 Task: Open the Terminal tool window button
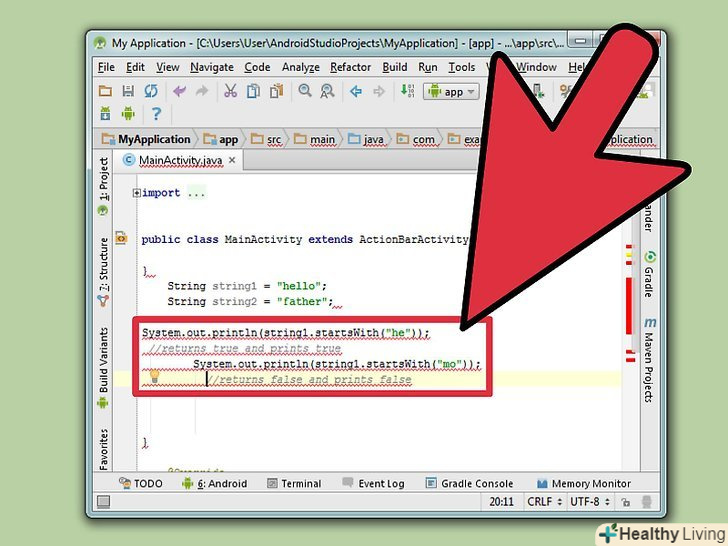(x=293, y=484)
